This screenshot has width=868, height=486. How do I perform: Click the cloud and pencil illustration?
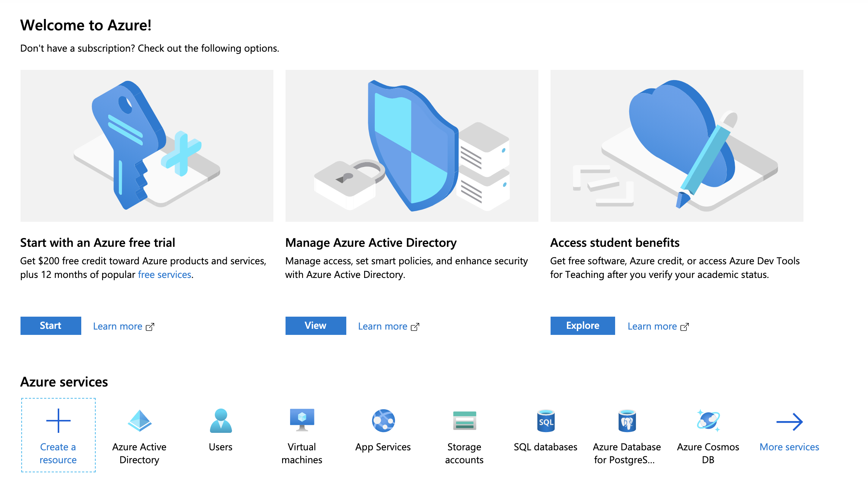coord(677,145)
